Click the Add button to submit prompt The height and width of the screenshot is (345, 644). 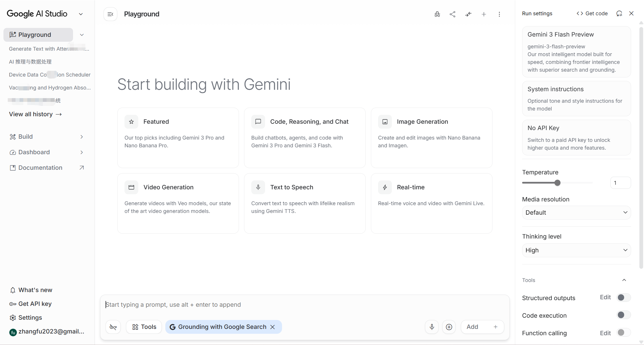(482, 327)
